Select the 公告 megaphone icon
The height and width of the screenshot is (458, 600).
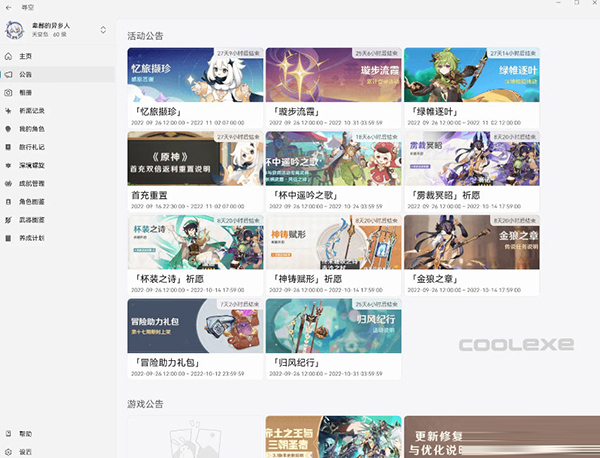click(x=8, y=74)
